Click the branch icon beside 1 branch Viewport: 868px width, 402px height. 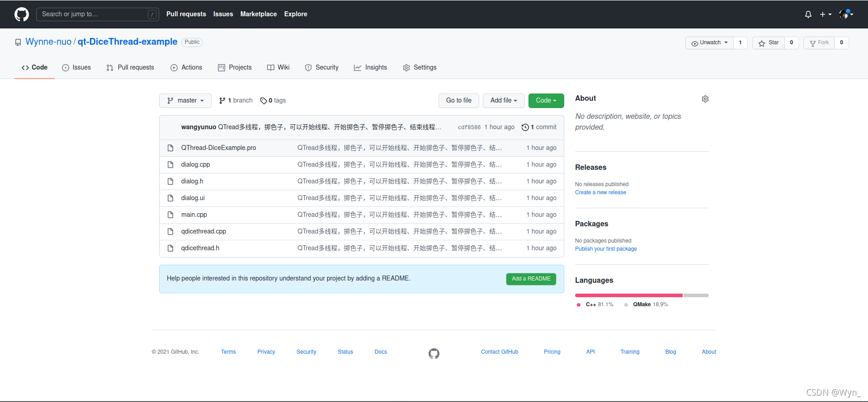coord(222,101)
